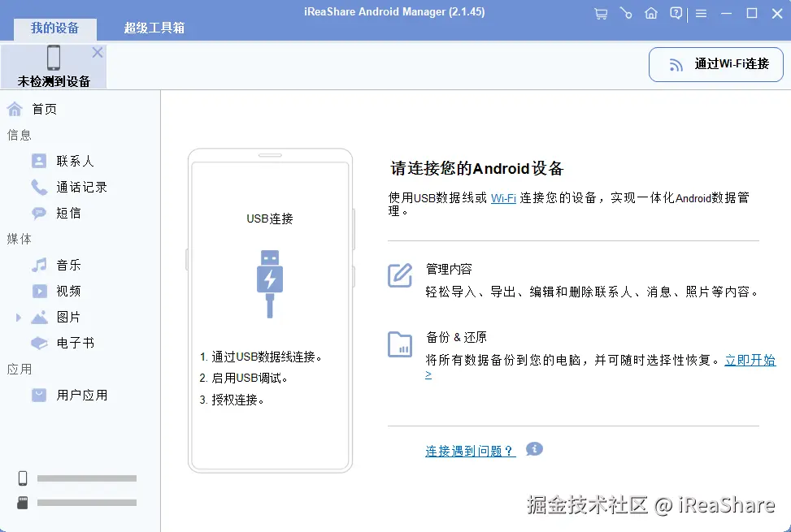Viewport: 791px width, 532px height.
Task: Switch to the 超级工具箱 tab
Action: tap(154, 28)
